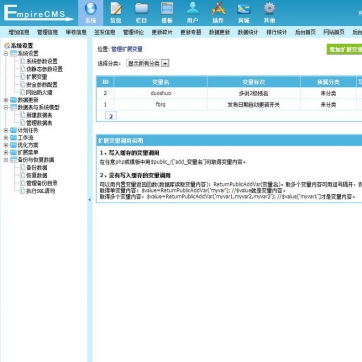
Task: Collapse the 备份与恢复数据 tree node
Action: 6,160
